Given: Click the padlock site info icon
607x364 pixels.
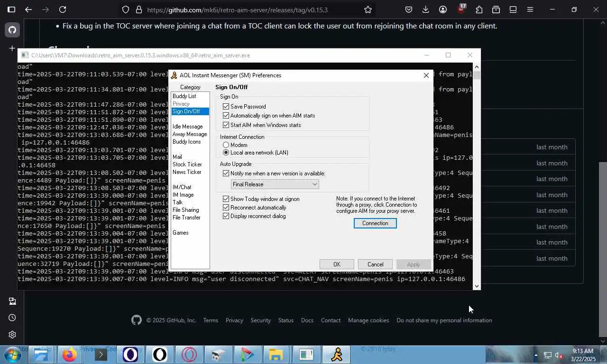Looking at the screenshot, I should tap(138, 9).
